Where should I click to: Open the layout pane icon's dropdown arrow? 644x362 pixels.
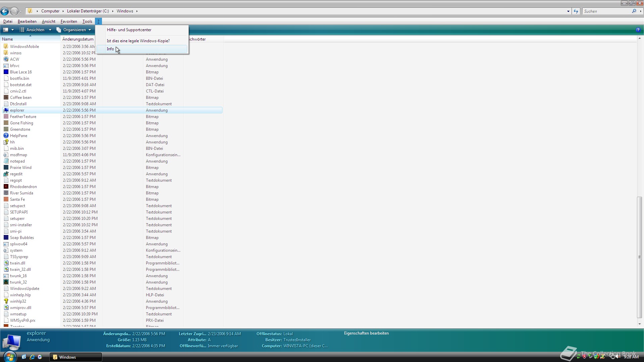pos(12,30)
